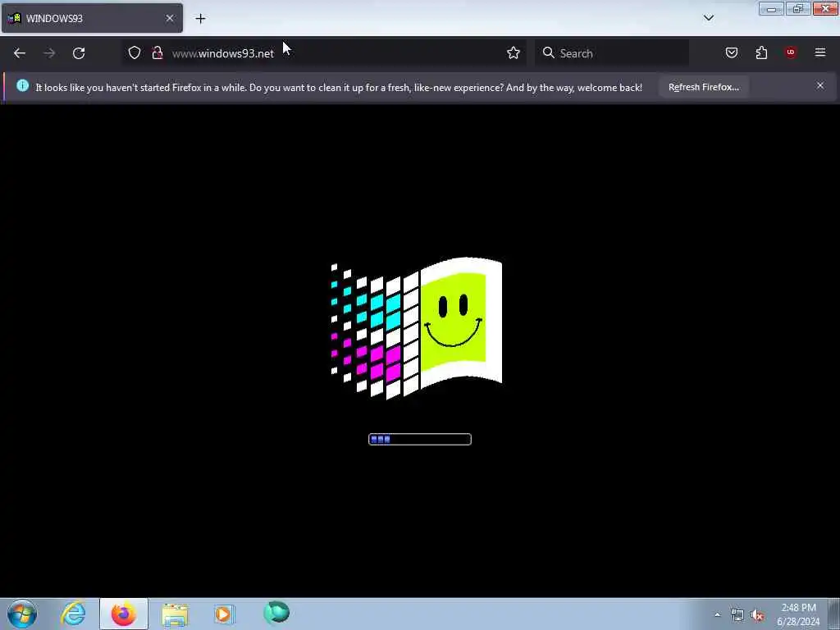The height and width of the screenshot is (630, 840).
Task: Click the network status tray icon
Action: pyautogui.click(x=737, y=615)
